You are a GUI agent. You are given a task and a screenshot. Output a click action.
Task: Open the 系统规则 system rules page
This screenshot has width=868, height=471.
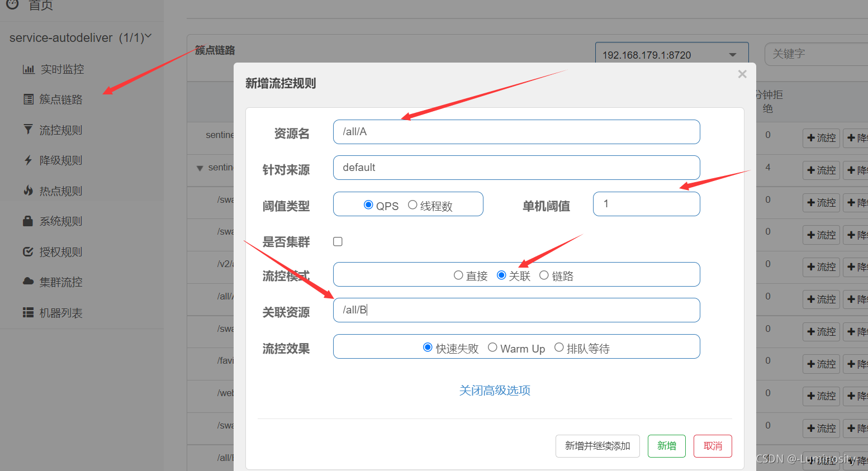(x=61, y=221)
